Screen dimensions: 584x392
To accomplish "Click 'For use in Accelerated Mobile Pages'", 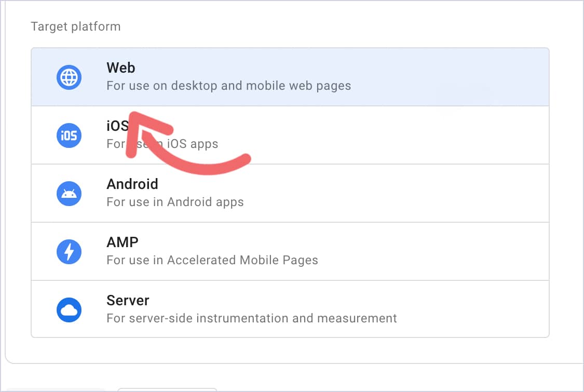I will [x=212, y=260].
